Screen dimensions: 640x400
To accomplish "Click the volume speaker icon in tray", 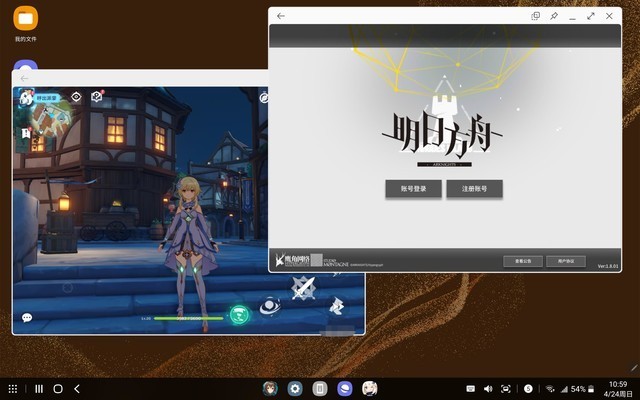I will point(488,389).
